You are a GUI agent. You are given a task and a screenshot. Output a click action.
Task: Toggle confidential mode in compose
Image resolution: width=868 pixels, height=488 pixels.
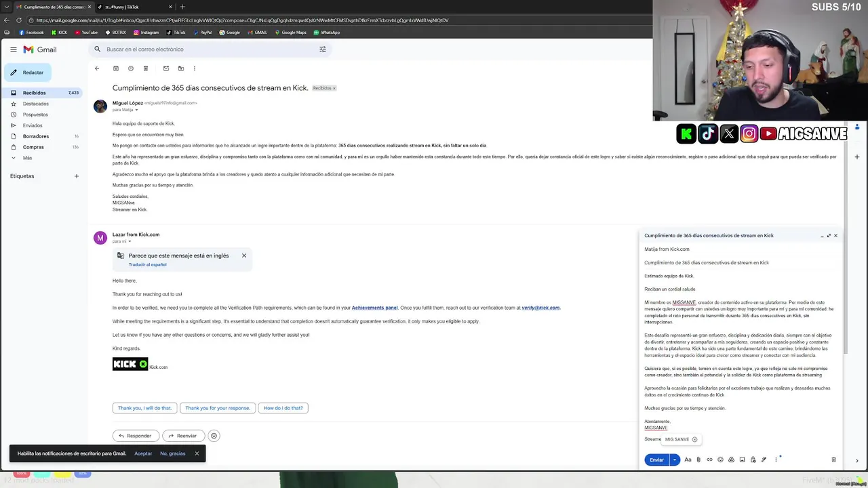(753, 460)
